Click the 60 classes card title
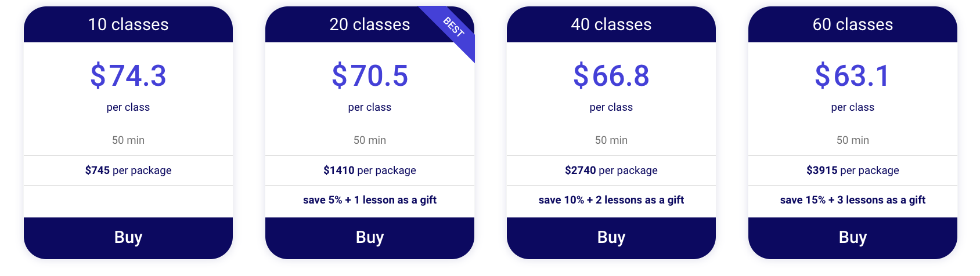The width and height of the screenshot is (980, 276). [853, 24]
